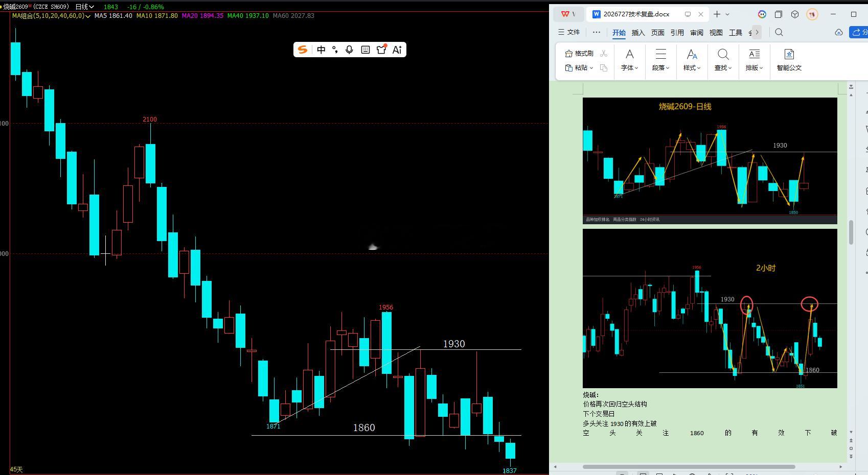Click the Sogou skin (shirt) icon
The width and height of the screenshot is (868, 475).
click(381, 50)
